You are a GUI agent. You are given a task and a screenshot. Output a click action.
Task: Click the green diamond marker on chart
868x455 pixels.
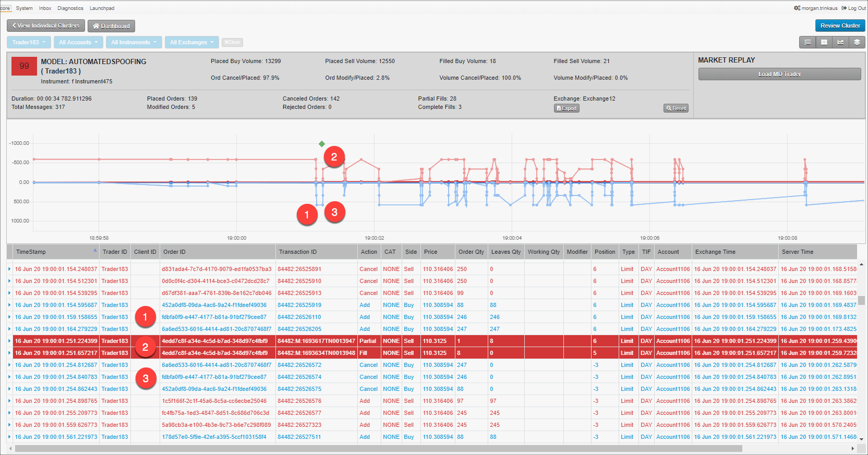pyautogui.click(x=322, y=144)
